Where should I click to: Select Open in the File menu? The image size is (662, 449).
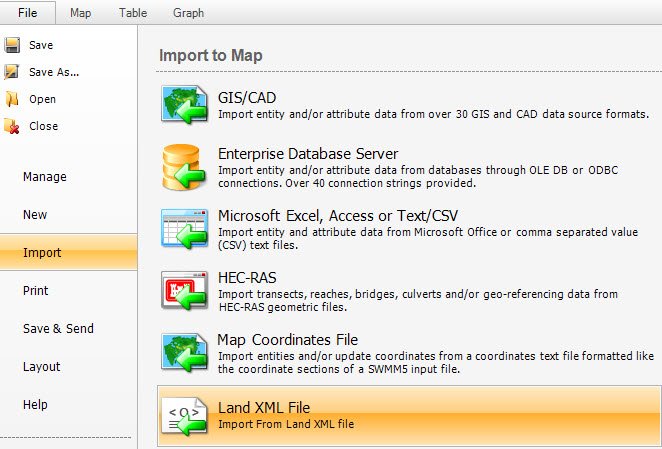tap(42, 99)
